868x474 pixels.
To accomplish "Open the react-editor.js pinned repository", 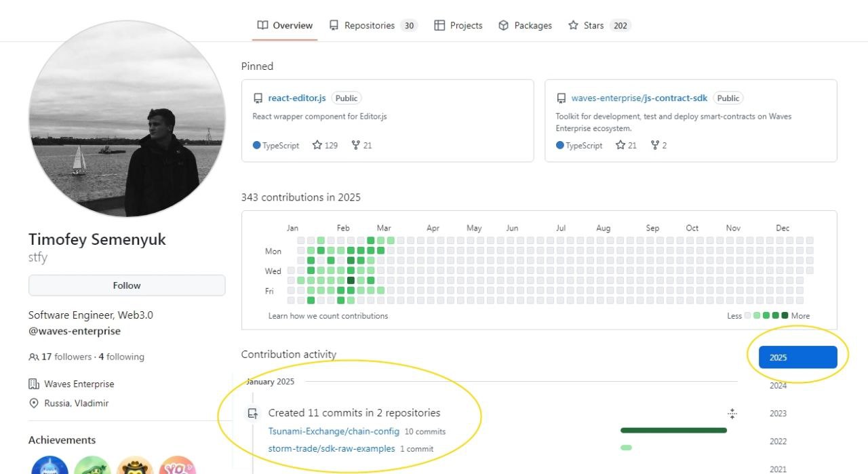I will [297, 98].
